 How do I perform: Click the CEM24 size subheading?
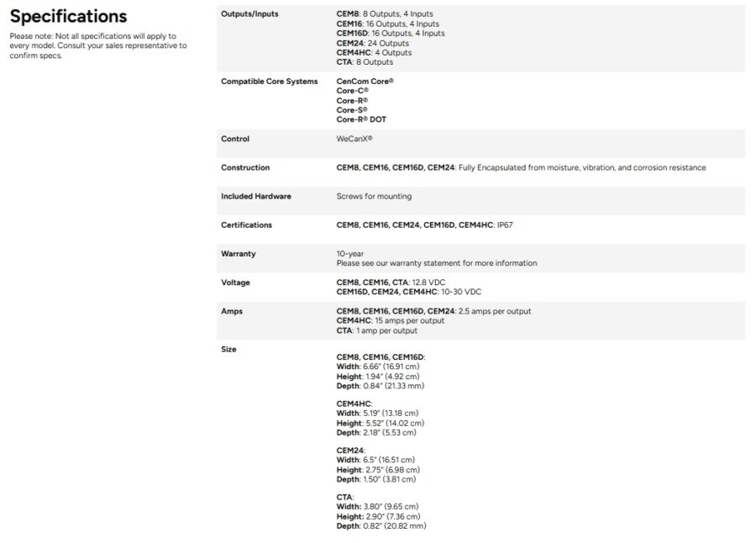pyautogui.click(x=350, y=451)
